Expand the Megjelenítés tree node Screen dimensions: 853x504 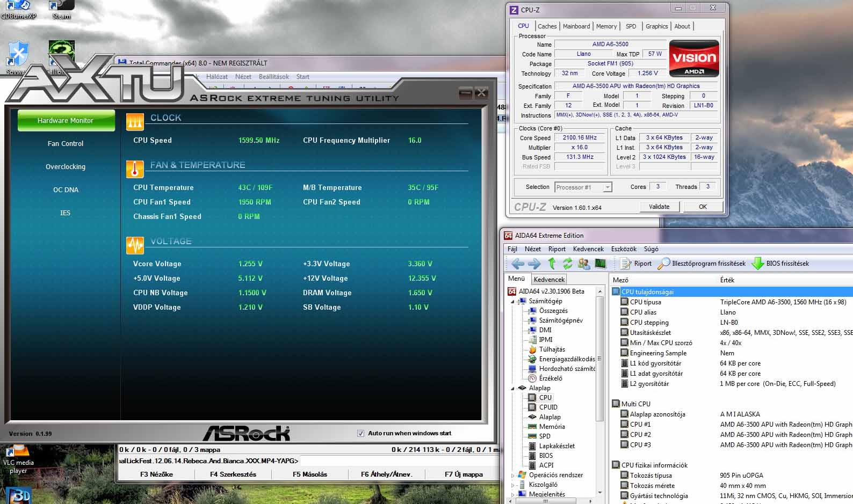tap(512, 494)
